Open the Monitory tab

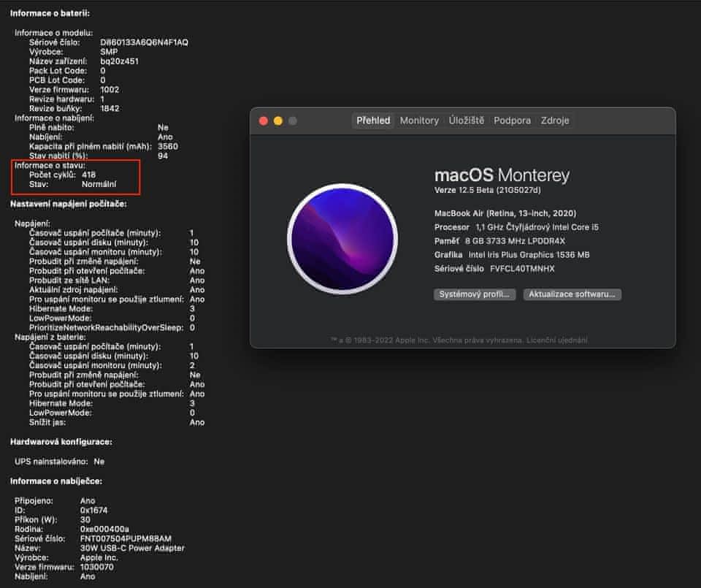(x=419, y=121)
